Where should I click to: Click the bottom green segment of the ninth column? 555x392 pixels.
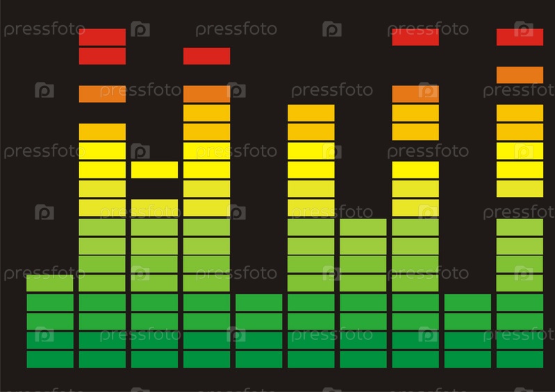point(467,359)
